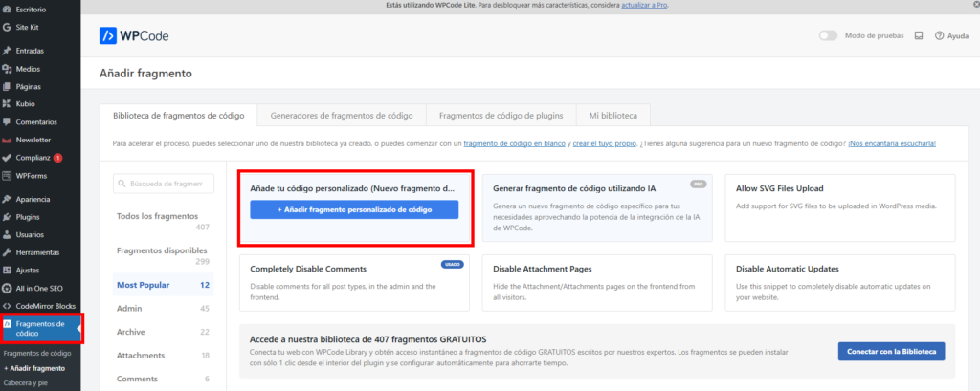Click Fragmentos de código WPCode icon

(7, 324)
